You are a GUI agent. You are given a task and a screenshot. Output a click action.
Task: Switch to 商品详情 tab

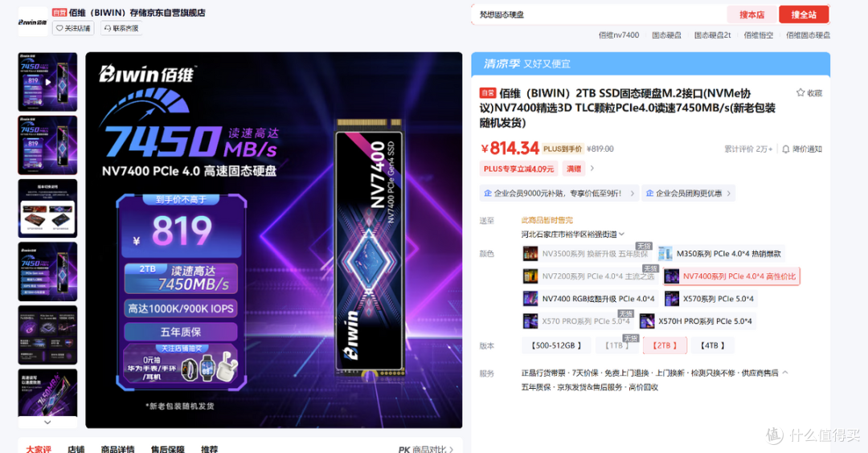[117, 449]
